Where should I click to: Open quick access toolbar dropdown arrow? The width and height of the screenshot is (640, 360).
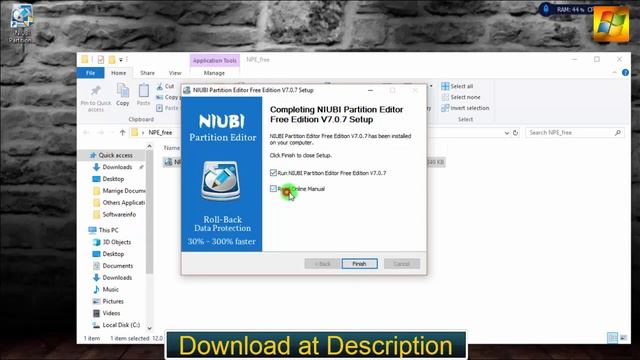(x=121, y=60)
